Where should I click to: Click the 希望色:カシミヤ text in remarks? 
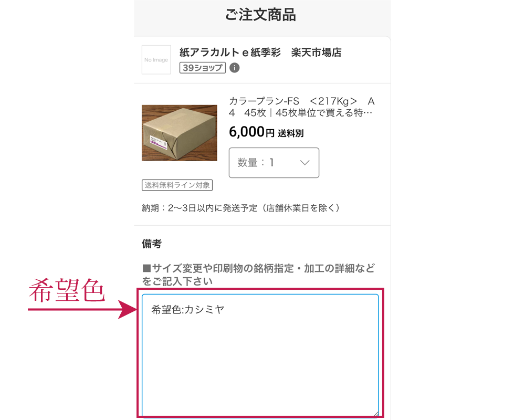[x=188, y=309]
